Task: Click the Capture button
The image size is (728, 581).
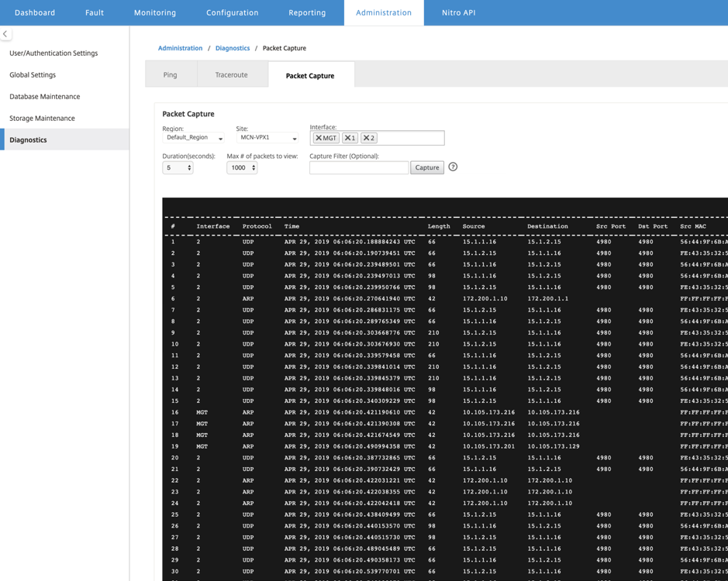Action: (427, 167)
